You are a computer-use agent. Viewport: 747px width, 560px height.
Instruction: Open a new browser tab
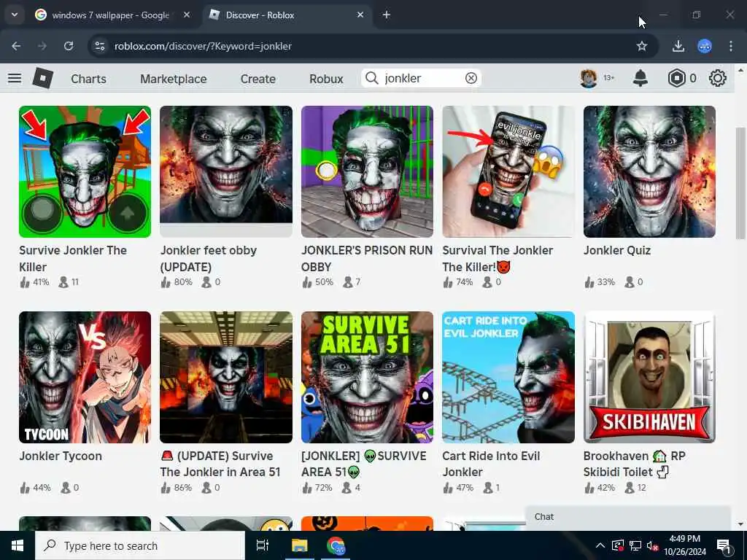point(387,15)
